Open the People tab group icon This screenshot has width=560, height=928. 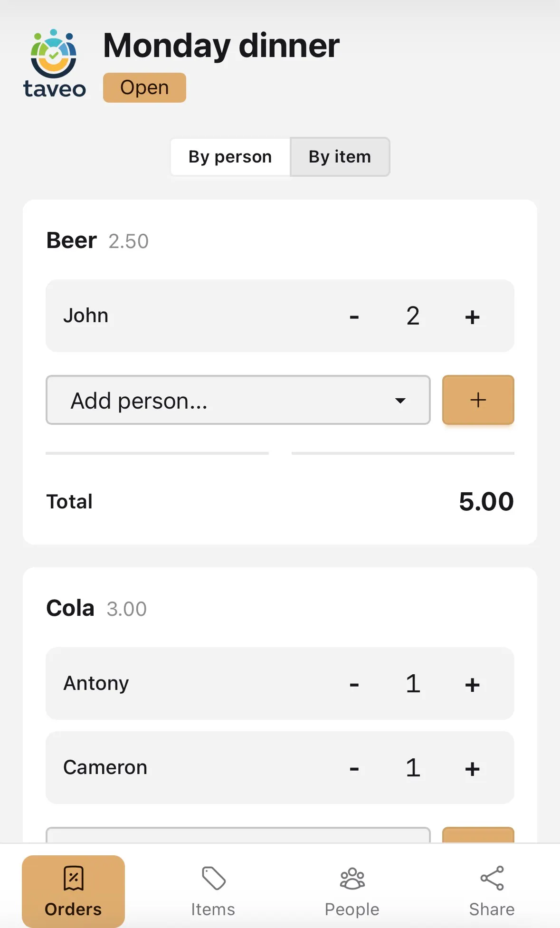point(352,878)
